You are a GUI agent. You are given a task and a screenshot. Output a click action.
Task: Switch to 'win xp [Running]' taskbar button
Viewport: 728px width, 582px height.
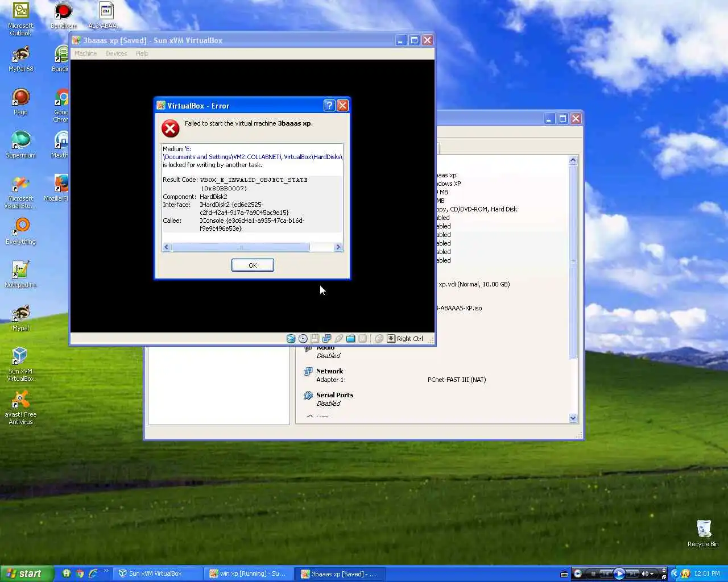point(249,573)
